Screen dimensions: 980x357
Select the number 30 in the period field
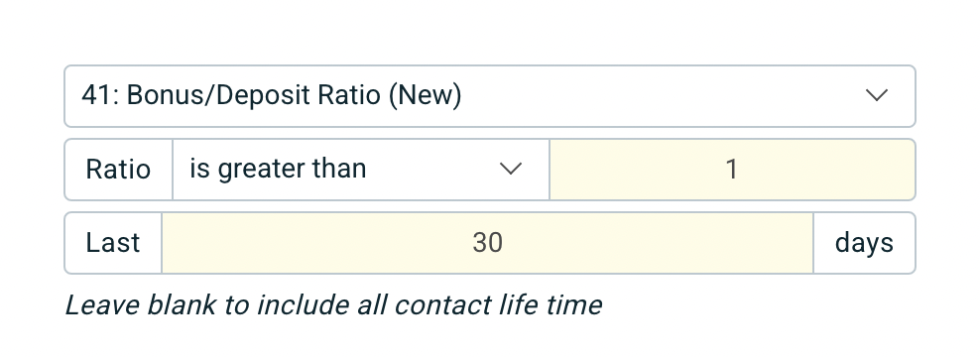coord(487,243)
